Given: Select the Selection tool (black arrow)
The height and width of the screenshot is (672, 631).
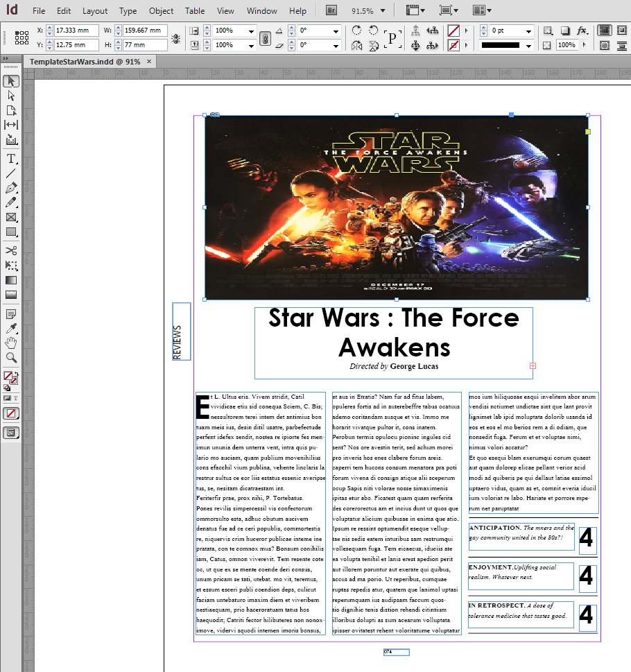Looking at the screenshot, I should coord(11,81).
